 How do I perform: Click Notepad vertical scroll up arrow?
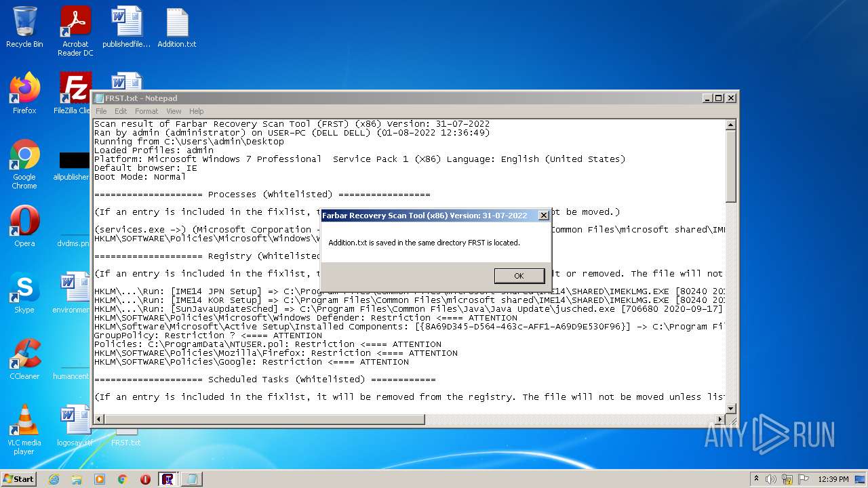click(730, 125)
